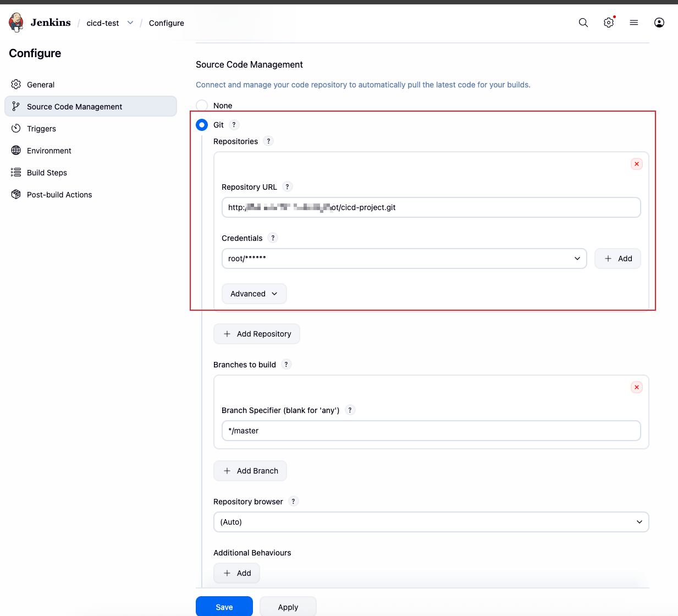Click the Post-build Actions box icon
678x616 pixels.
click(x=16, y=194)
